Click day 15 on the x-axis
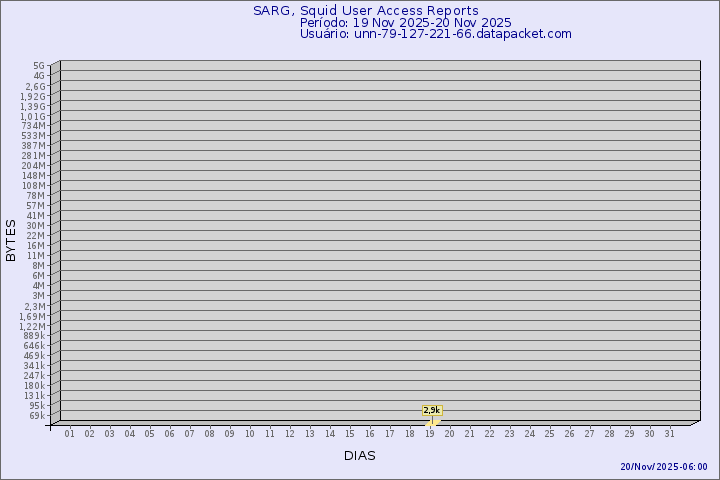 [349, 434]
